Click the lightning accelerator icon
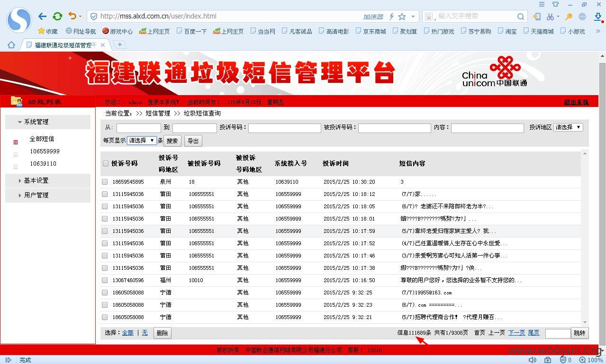The image size is (606, 364). (391, 17)
